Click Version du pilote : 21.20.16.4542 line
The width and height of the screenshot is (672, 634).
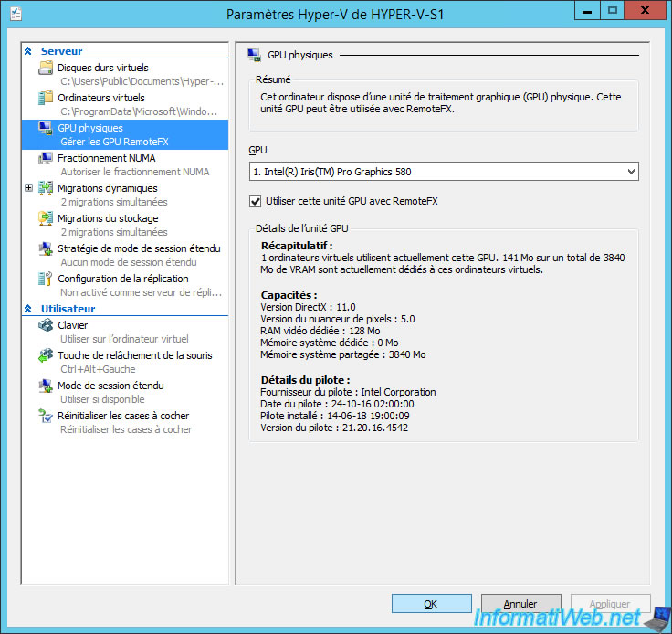[x=334, y=428]
